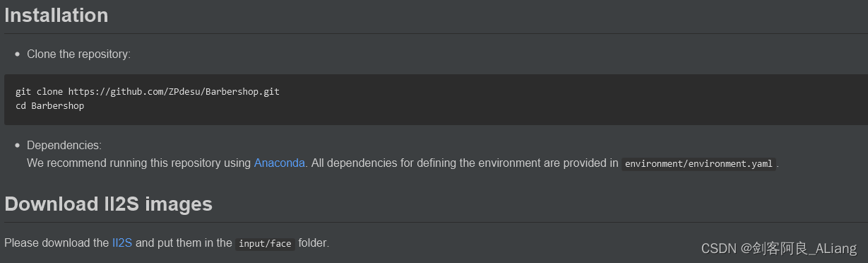Click the environment/environment.yaml inline code
Viewport: 868px width, 263px height.
pos(698,163)
